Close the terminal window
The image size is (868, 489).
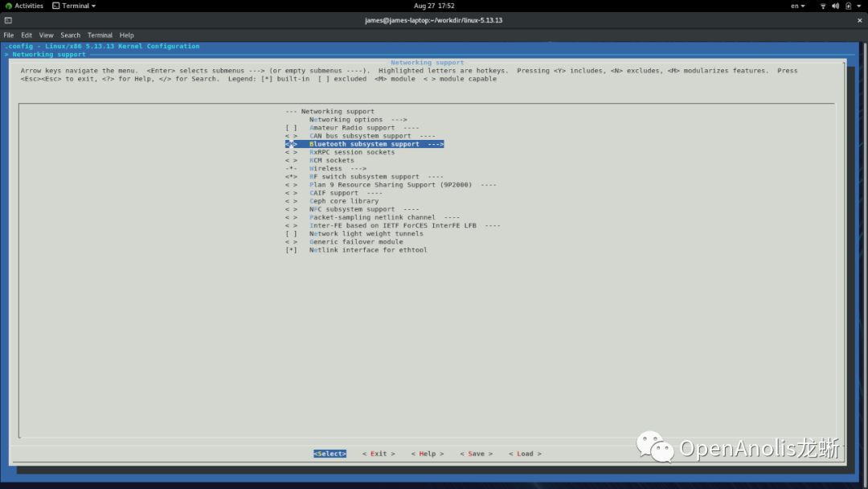point(860,20)
